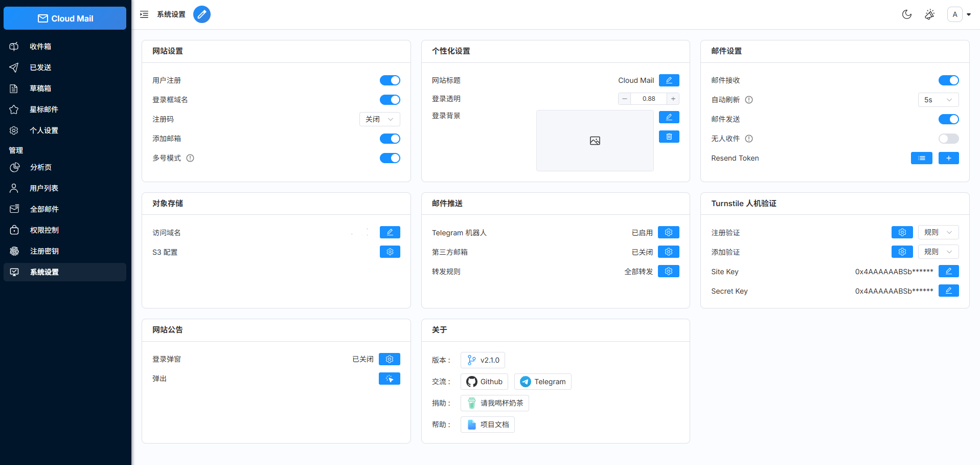The image size is (980, 465).
Task: Open the Github link in 关于
Action: [x=484, y=381]
